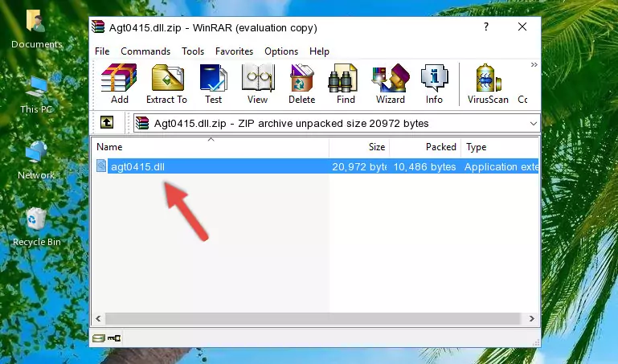Sort files by Packed column
This screenshot has height=364, width=618.
coord(425,147)
